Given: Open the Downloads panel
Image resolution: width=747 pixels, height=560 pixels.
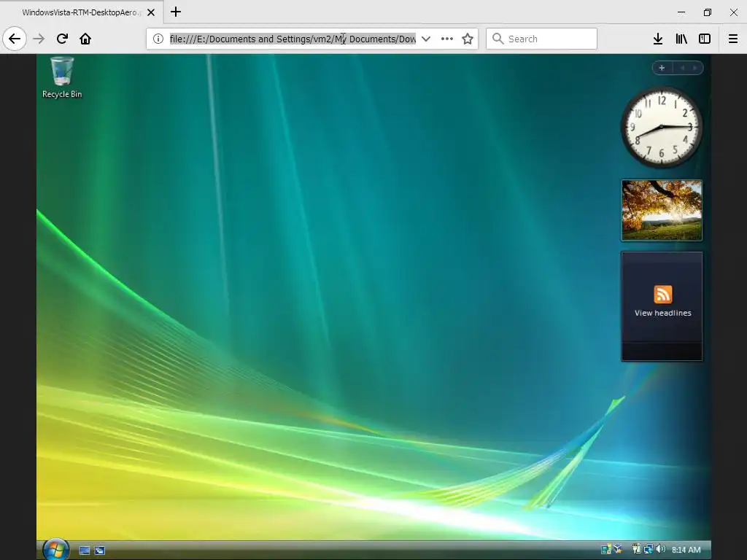Looking at the screenshot, I should [658, 39].
